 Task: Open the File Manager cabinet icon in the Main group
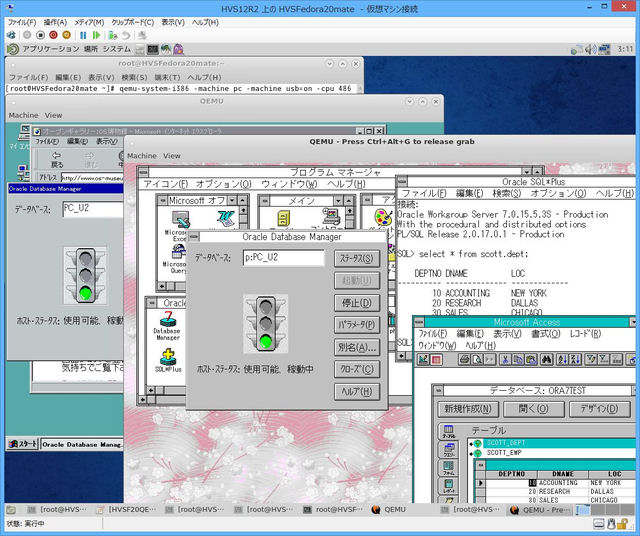tap(283, 218)
